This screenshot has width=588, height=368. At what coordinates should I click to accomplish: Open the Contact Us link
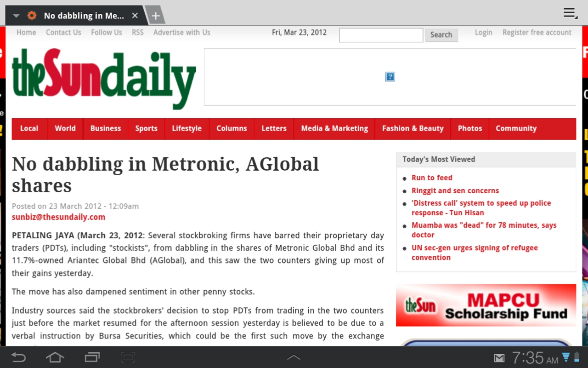[63, 32]
